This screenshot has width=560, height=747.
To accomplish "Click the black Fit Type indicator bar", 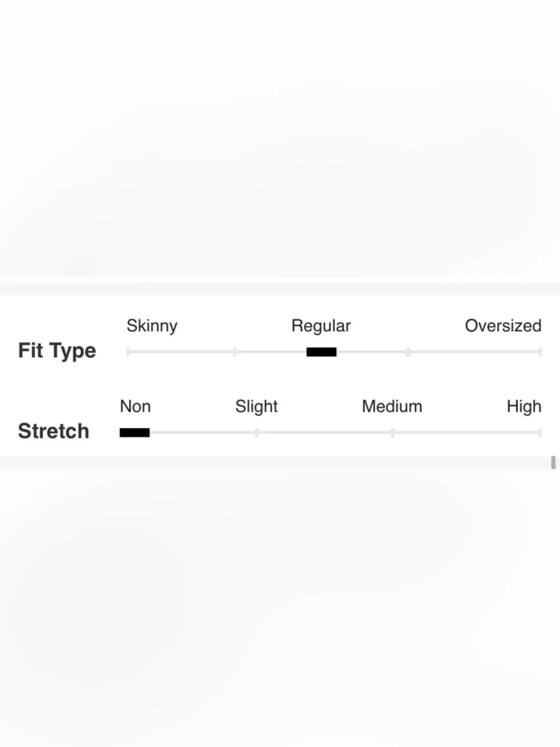I will (321, 352).
